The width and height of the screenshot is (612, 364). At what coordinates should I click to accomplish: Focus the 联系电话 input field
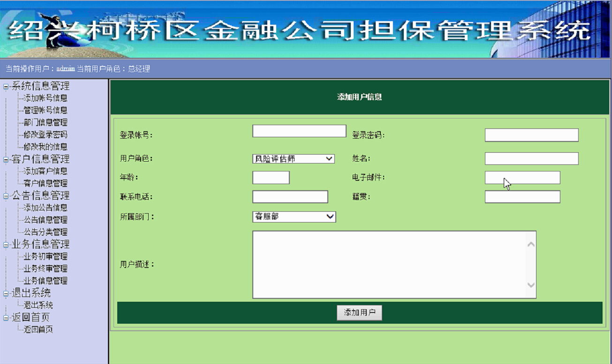click(x=290, y=197)
